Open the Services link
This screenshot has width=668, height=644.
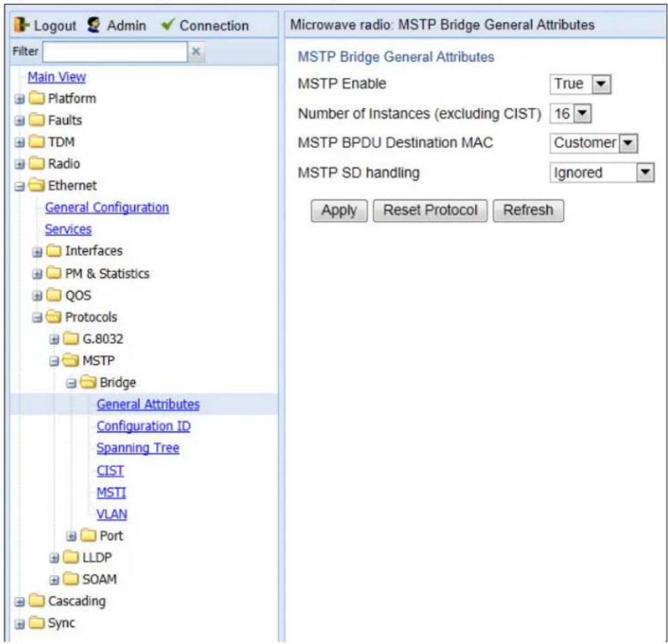click(x=68, y=229)
